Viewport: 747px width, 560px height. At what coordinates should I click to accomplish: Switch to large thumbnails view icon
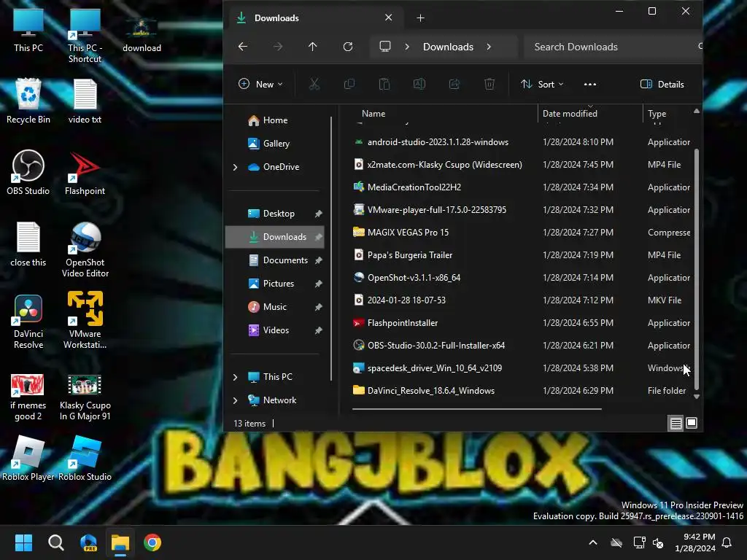pos(692,423)
